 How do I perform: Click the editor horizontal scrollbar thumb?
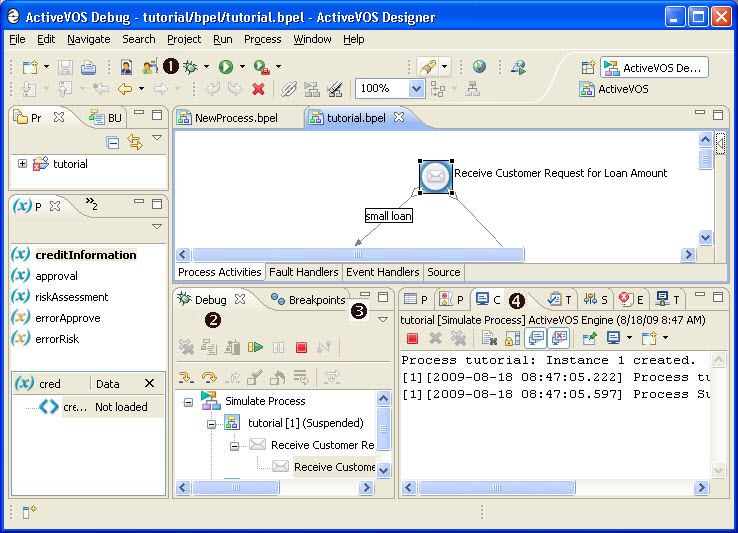coord(358,255)
